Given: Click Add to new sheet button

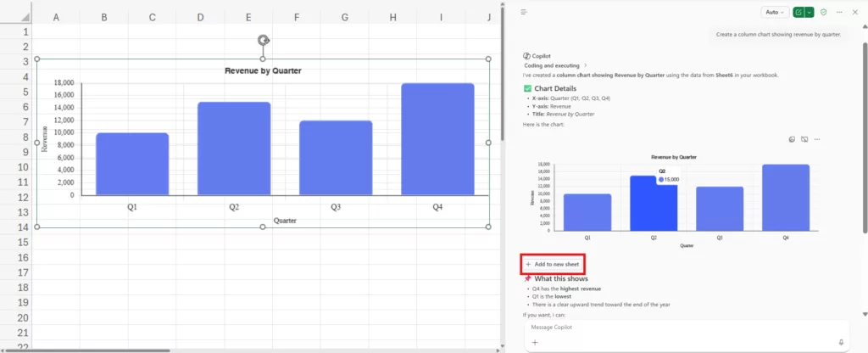Looking at the screenshot, I should coord(553,265).
